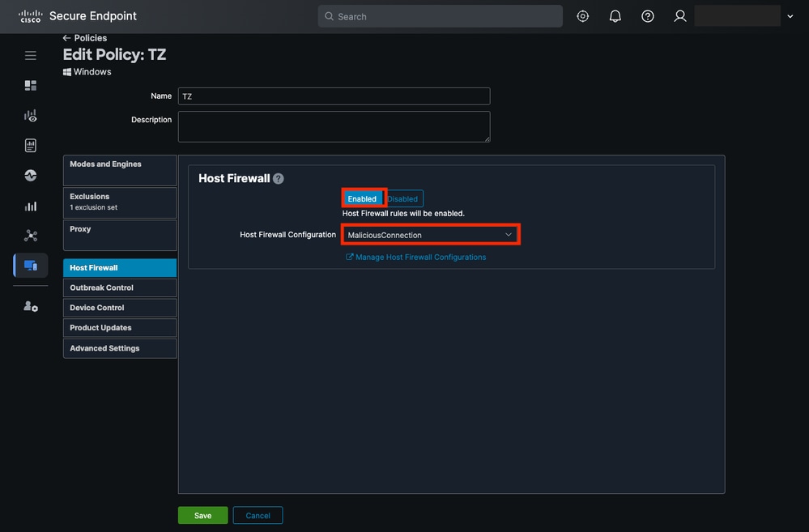Click the Description text area
Image resolution: width=809 pixels, height=532 pixels.
click(x=334, y=127)
